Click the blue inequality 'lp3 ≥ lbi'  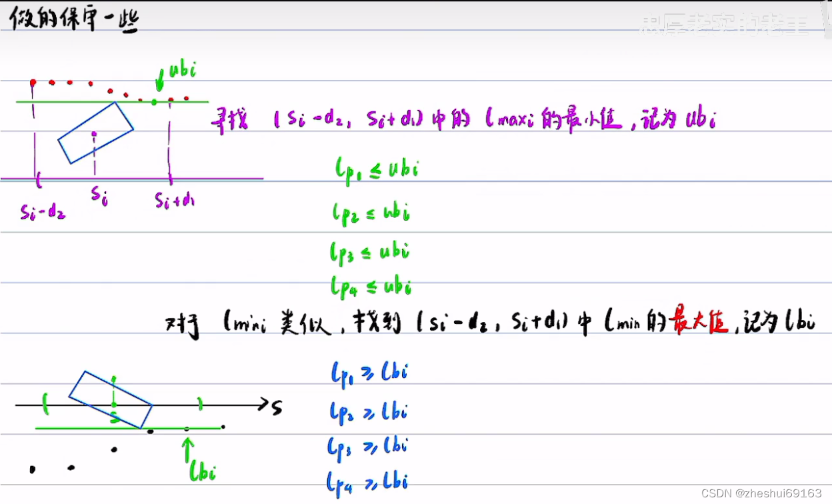pos(368,445)
